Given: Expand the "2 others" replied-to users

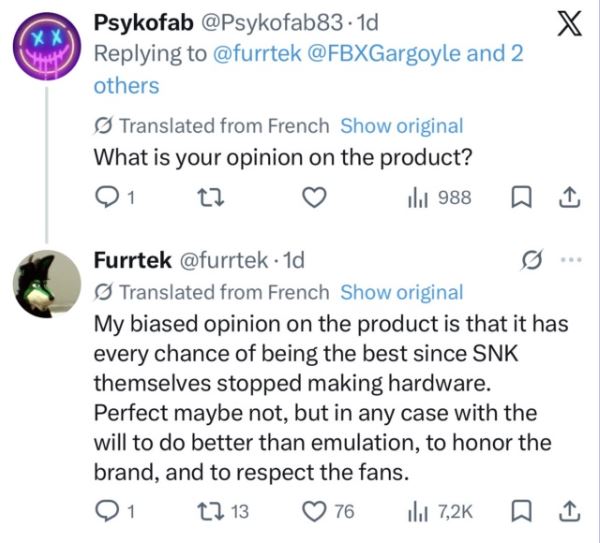Looking at the screenshot, I should pyautogui.click(x=125, y=85).
